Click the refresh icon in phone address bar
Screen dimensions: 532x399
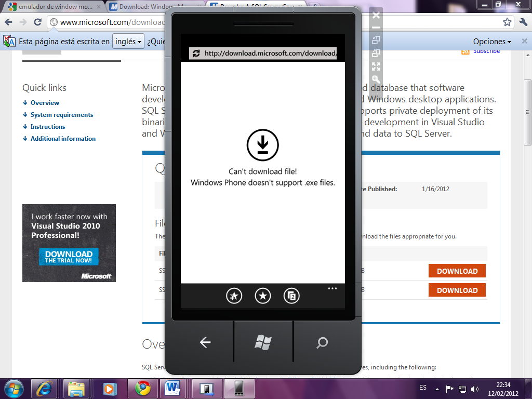point(196,54)
